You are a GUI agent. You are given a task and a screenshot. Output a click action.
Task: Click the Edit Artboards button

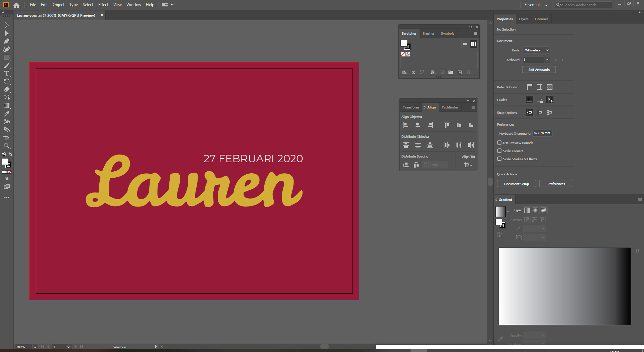pos(539,70)
